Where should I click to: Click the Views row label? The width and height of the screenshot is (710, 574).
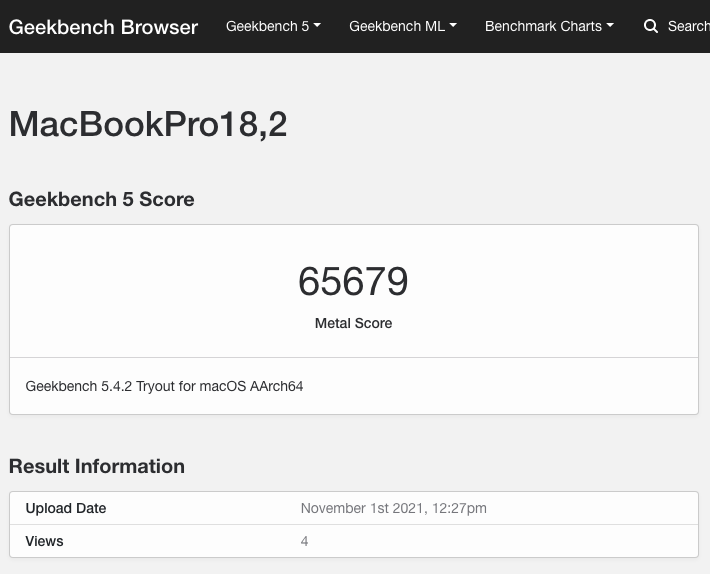tap(44, 541)
